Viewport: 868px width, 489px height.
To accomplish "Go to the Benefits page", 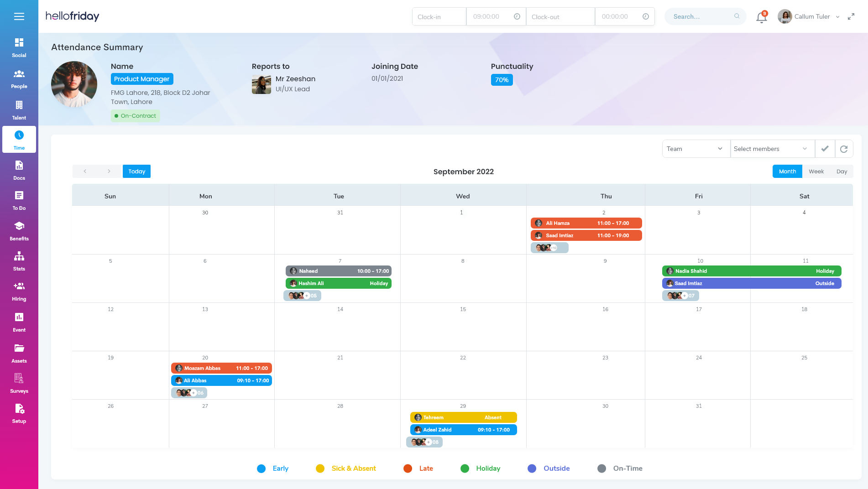I will point(19,230).
